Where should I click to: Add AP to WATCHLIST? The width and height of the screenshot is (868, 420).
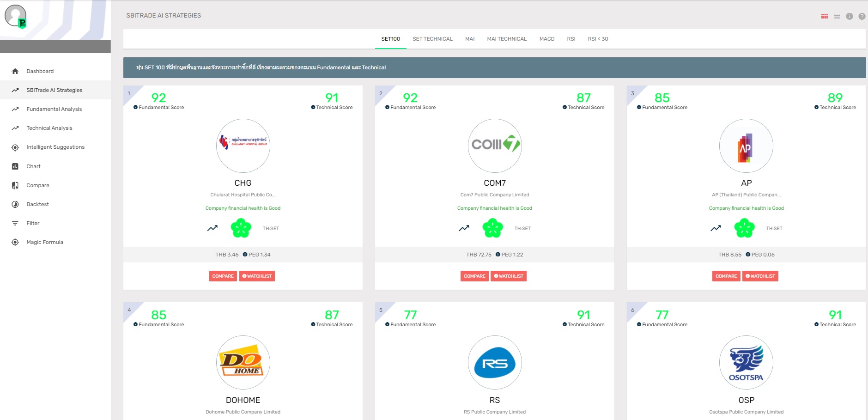[760, 276]
